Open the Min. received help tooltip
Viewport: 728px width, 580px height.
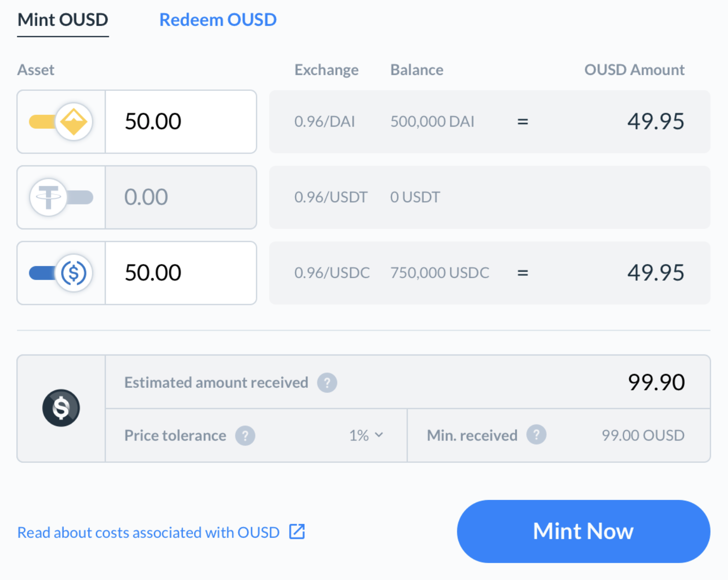click(536, 435)
